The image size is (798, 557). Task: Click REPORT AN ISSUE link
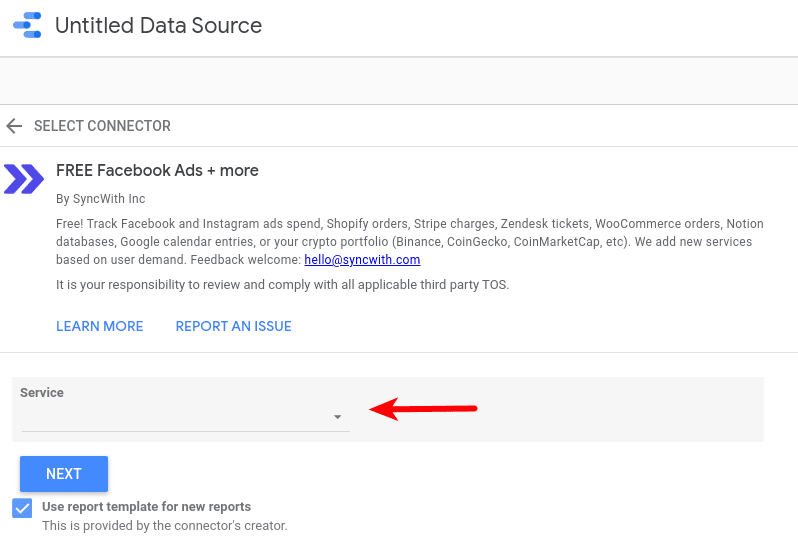[234, 326]
